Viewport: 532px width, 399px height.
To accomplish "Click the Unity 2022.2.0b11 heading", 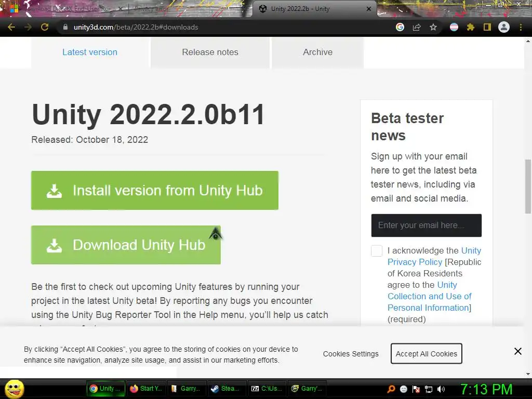I will tap(148, 114).
